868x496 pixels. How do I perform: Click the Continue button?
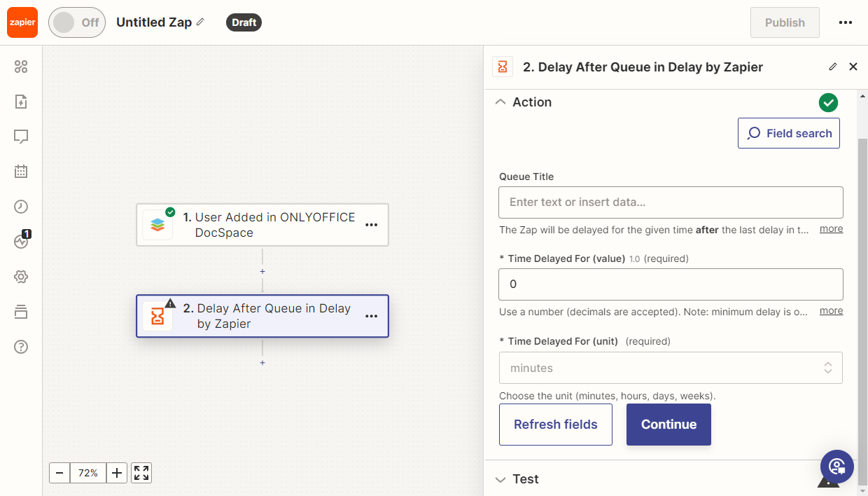tap(668, 425)
